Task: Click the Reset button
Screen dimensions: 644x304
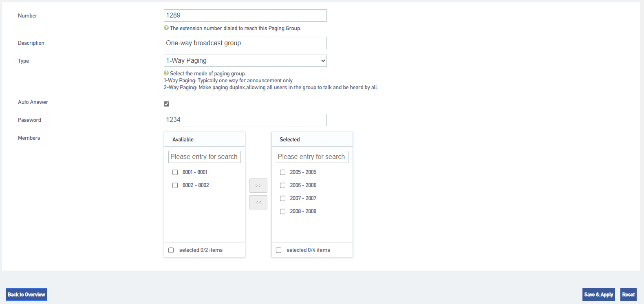Action: point(629,295)
